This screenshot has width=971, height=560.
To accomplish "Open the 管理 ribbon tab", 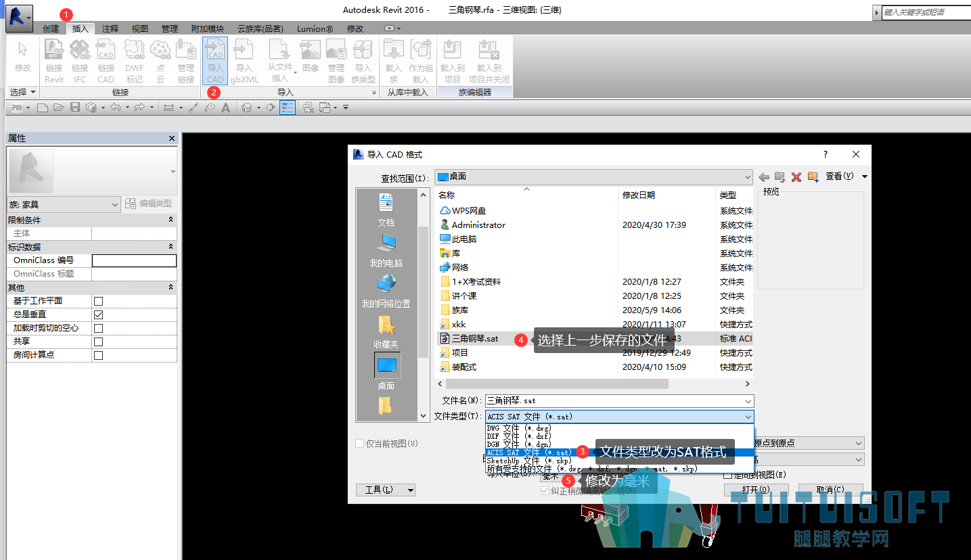I will click(170, 29).
